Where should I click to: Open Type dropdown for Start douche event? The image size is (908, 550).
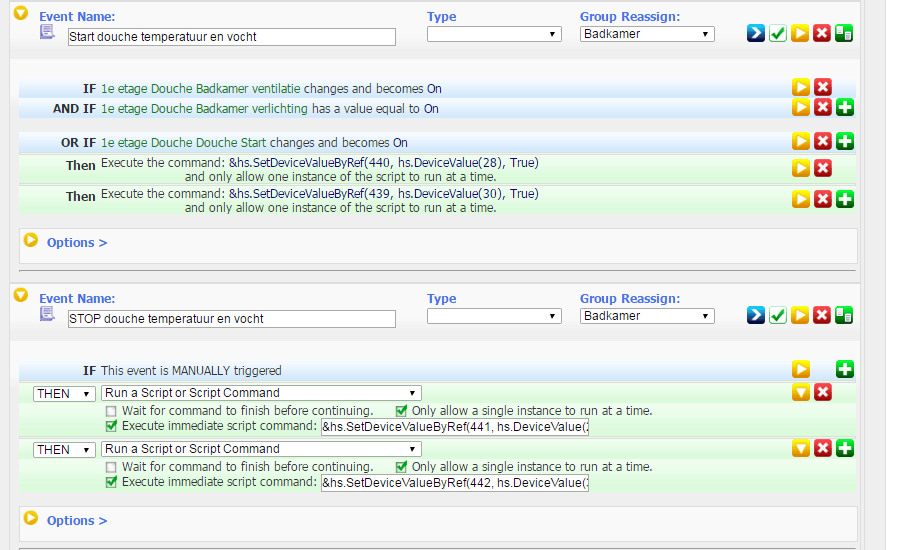tap(494, 34)
